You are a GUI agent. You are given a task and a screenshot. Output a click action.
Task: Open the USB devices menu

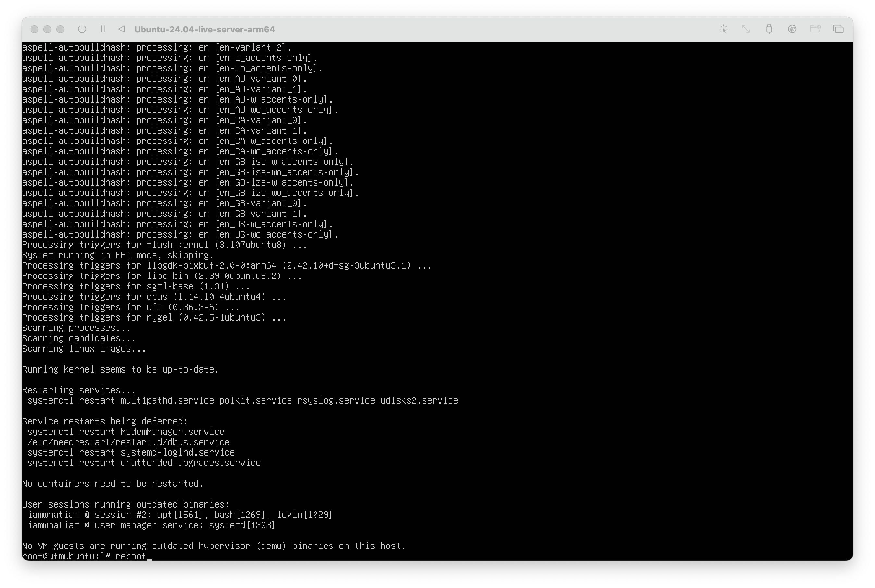point(769,29)
